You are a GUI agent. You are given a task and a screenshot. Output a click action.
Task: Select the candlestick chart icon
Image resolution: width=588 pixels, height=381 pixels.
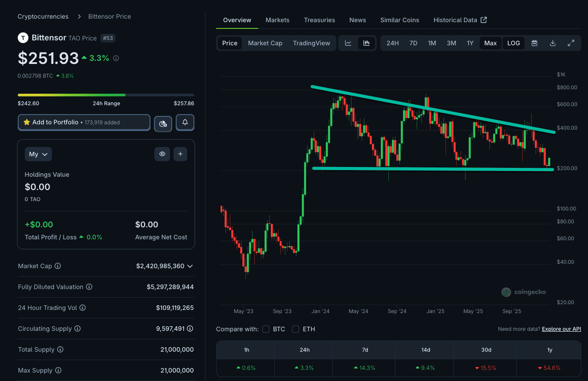367,43
